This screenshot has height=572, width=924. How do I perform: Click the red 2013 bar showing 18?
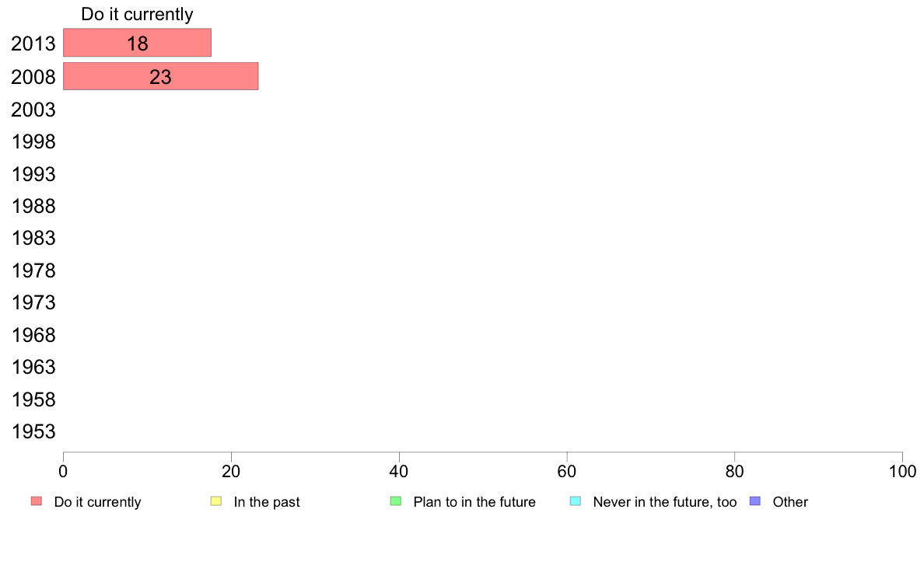(138, 43)
